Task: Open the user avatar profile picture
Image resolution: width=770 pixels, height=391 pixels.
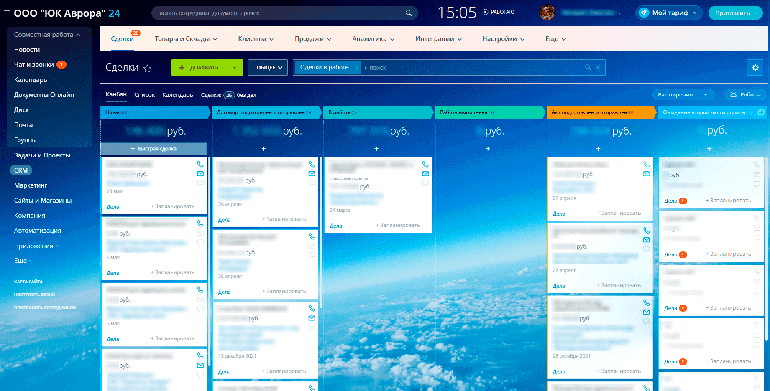Action: (x=547, y=12)
